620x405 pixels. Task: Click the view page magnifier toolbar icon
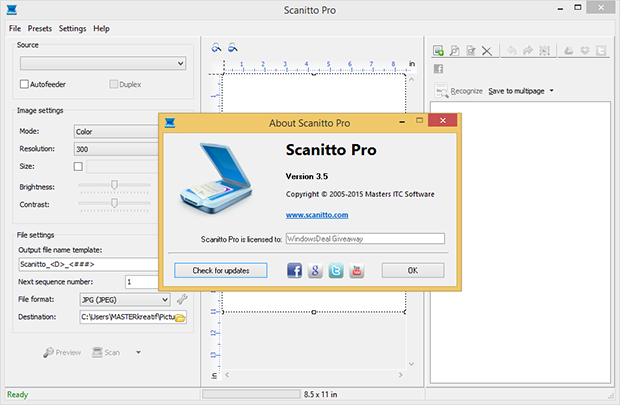click(454, 51)
